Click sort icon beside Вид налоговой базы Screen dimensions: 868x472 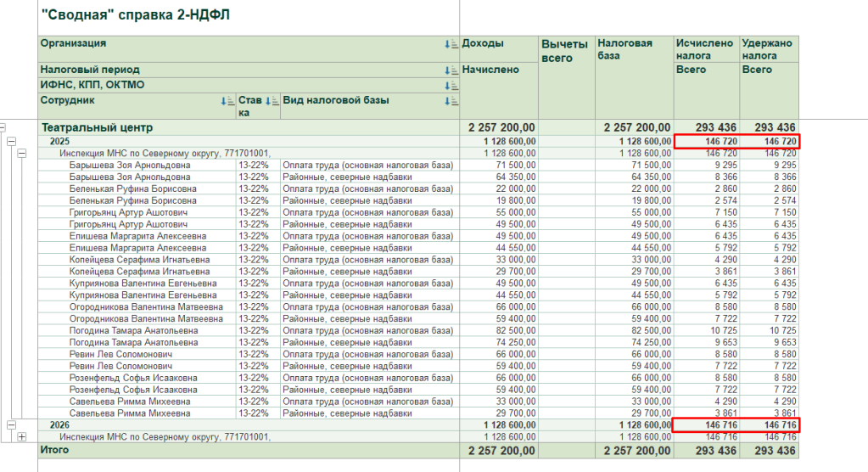click(451, 101)
